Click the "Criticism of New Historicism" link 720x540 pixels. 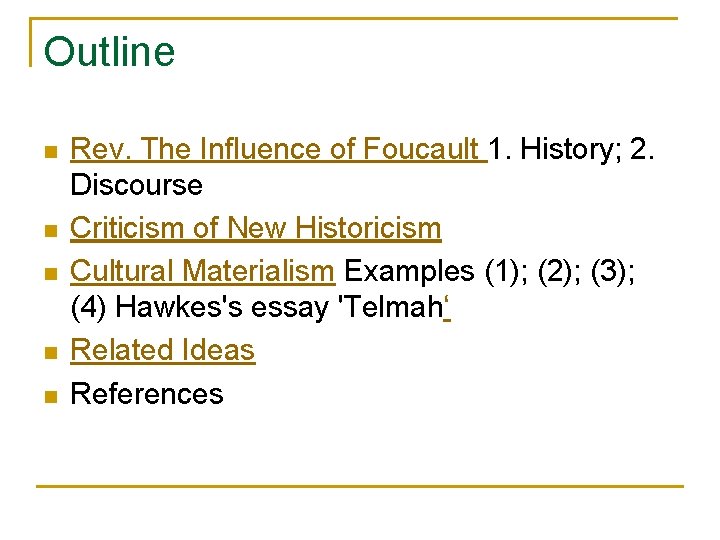[256, 228]
